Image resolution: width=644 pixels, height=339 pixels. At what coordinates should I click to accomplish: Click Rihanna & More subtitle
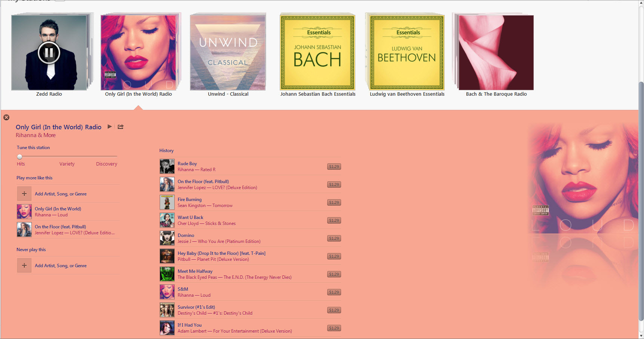click(36, 135)
